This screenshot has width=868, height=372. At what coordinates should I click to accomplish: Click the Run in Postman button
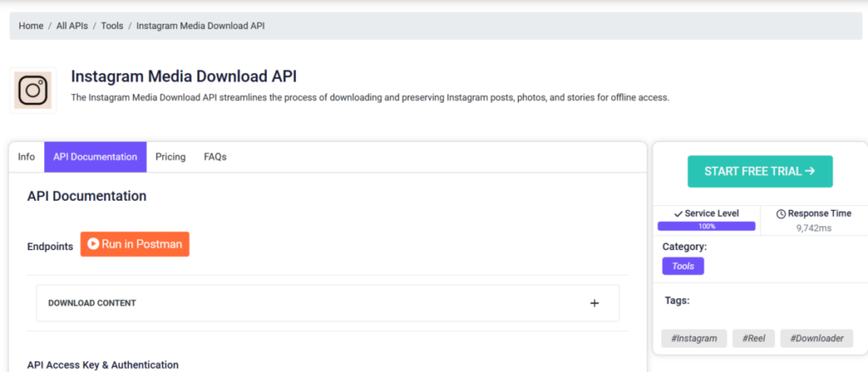(135, 244)
